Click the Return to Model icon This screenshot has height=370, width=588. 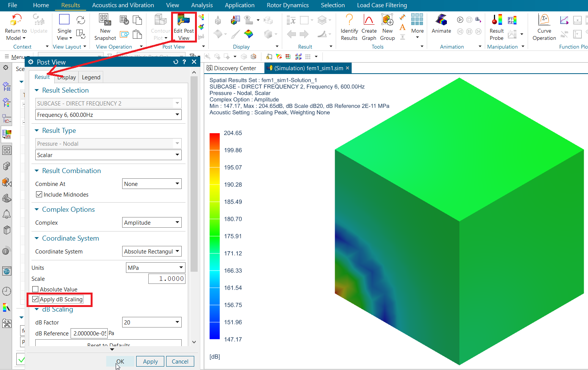[x=16, y=19]
